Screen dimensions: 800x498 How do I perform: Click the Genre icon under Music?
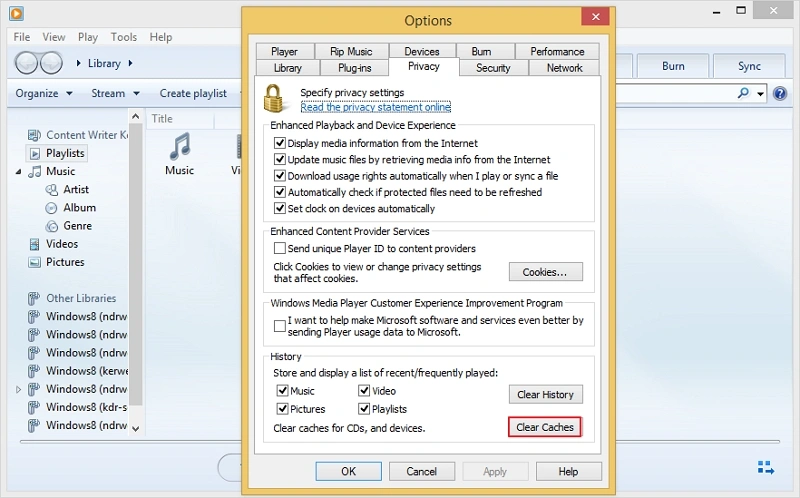pyautogui.click(x=52, y=226)
